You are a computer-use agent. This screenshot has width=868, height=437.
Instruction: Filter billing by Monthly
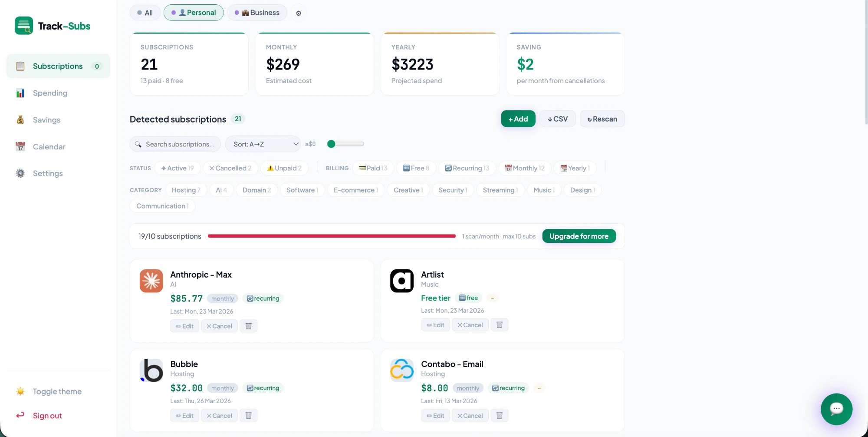(x=525, y=168)
